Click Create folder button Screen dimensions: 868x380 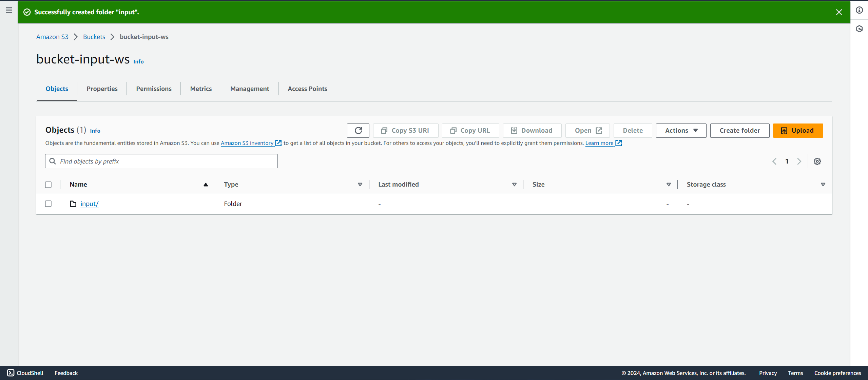tap(739, 131)
